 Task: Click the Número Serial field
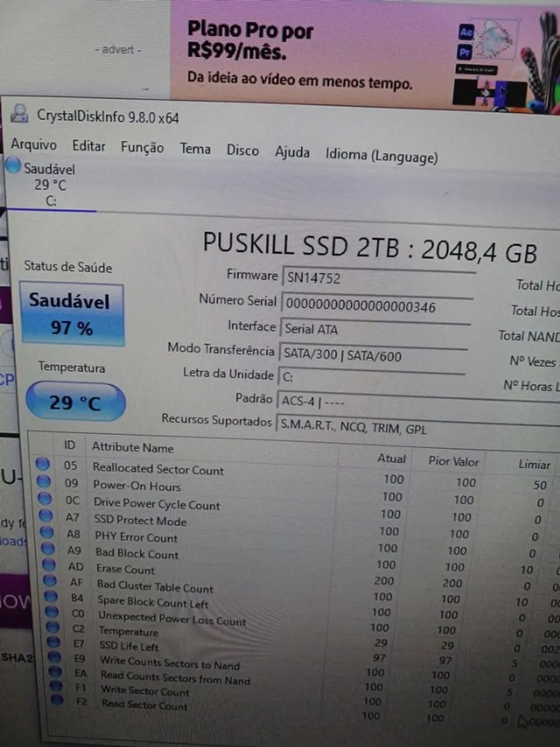tap(377, 306)
